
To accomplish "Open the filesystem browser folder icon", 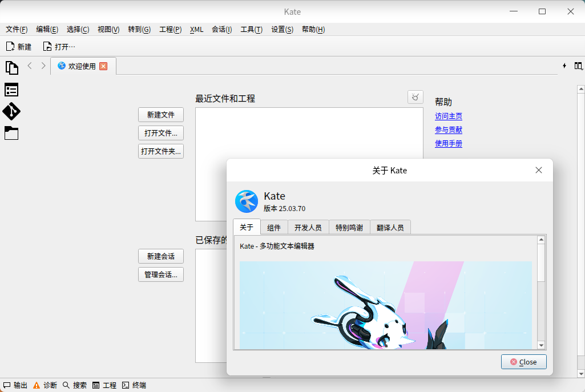I will 11,133.
